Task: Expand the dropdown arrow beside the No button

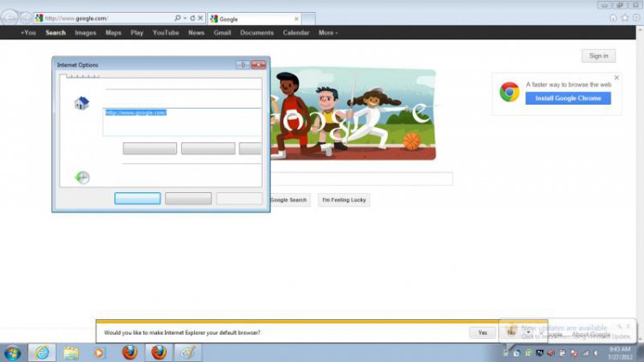Action: pos(528,333)
